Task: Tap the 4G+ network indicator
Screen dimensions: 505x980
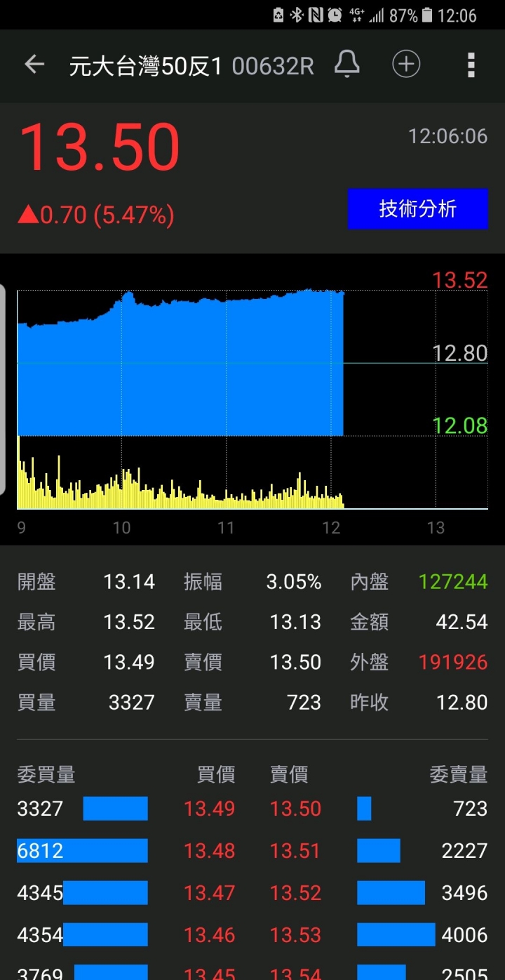Action: (x=356, y=15)
